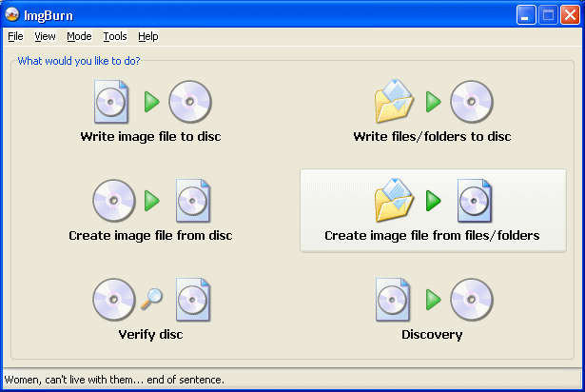Close the ImgBurn window
The height and width of the screenshot is (392, 585).
point(570,15)
